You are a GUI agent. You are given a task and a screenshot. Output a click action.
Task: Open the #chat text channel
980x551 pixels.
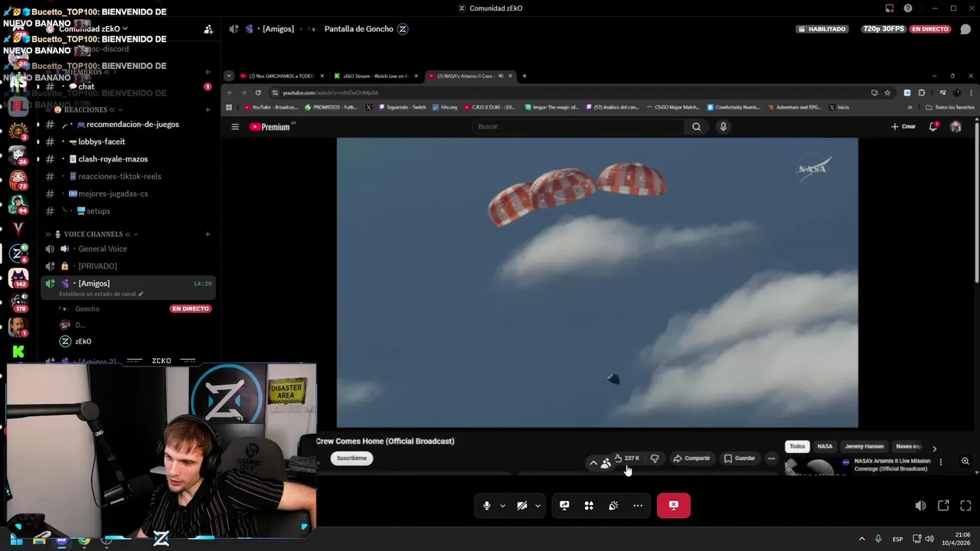coord(128,86)
